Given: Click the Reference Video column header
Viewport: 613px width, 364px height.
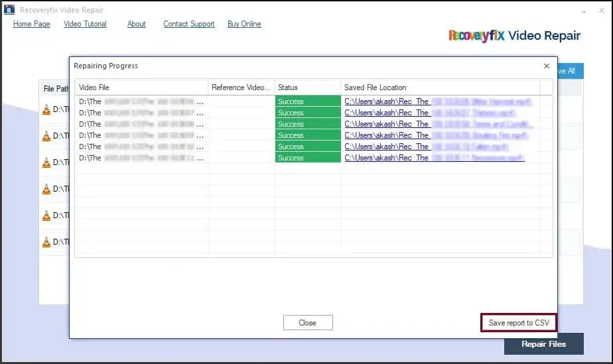Looking at the screenshot, I should 241,88.
